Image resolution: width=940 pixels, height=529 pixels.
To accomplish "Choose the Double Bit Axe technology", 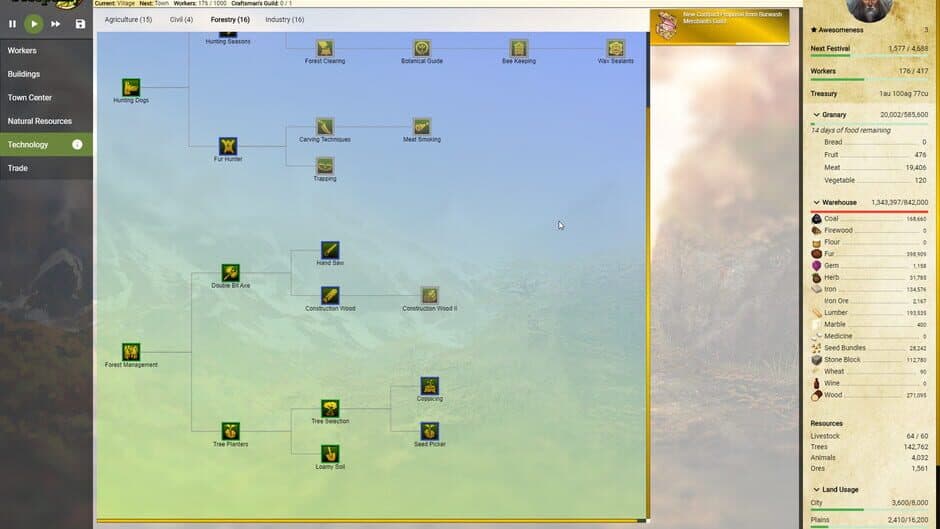I will [x=230, y=273].
